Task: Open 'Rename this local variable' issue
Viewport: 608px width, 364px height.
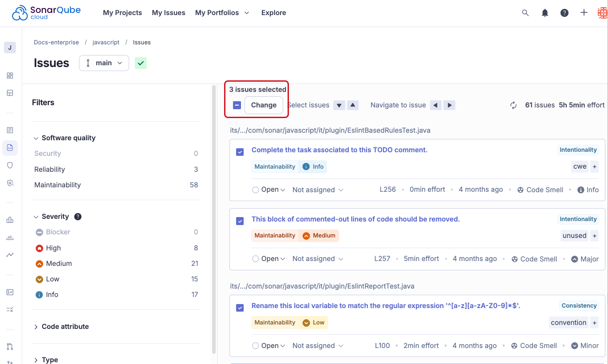Action: [x=386, y=306]
